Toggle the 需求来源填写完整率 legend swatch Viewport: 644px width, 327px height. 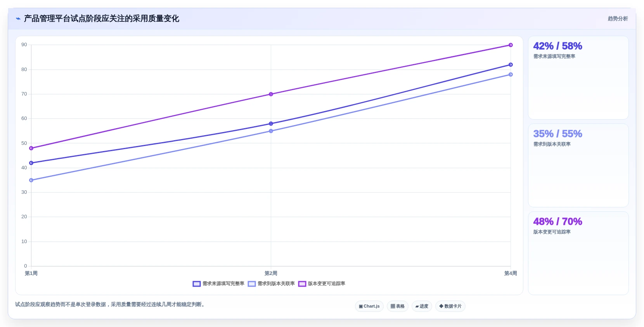pos(197,284)
